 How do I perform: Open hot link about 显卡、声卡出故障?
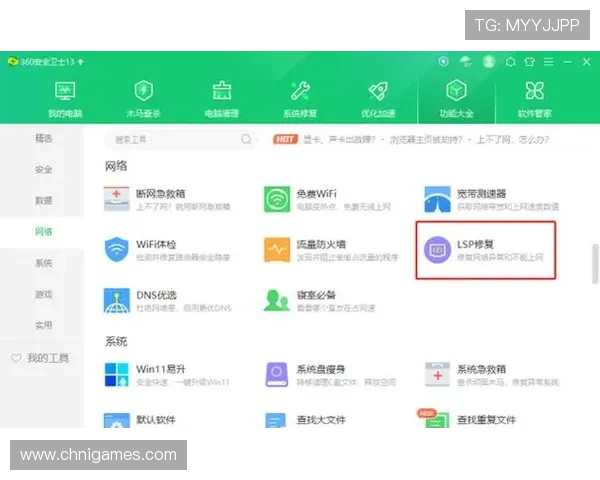(339, 139)
